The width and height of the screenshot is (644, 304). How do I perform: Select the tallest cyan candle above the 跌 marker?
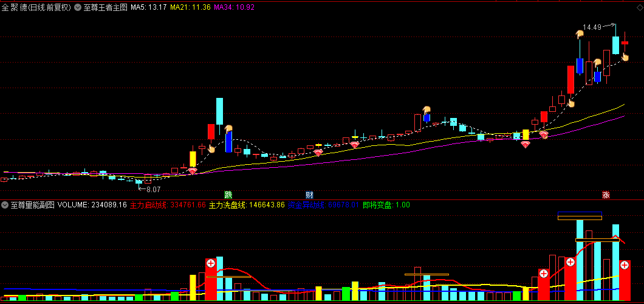tap(220, 111)
